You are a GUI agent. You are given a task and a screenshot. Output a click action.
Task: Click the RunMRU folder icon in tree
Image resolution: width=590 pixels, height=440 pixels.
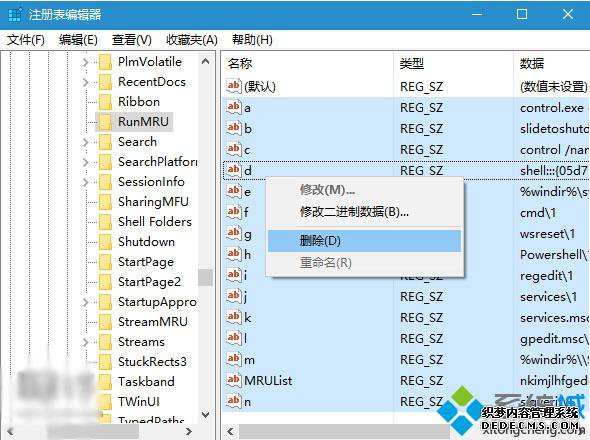[x=105, y=122]
